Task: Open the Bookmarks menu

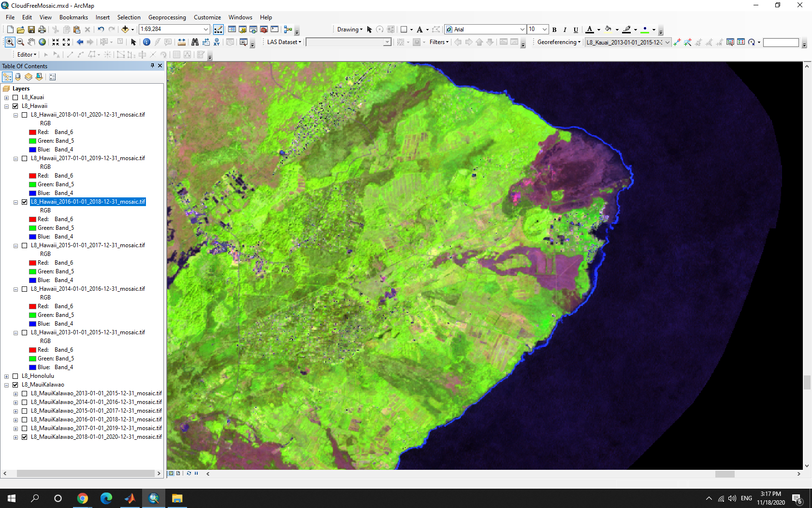Action: tap(73, 17)
